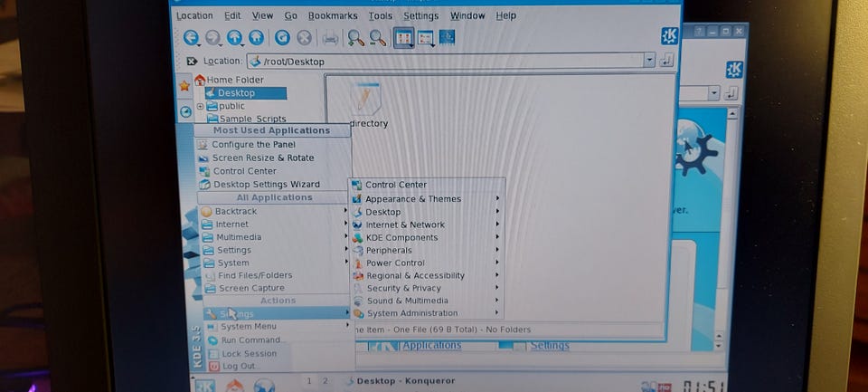The width and height of the screenshot is (868, 392).
Task: Click the /root/Desktop location input field
Action: coord(446,61)
